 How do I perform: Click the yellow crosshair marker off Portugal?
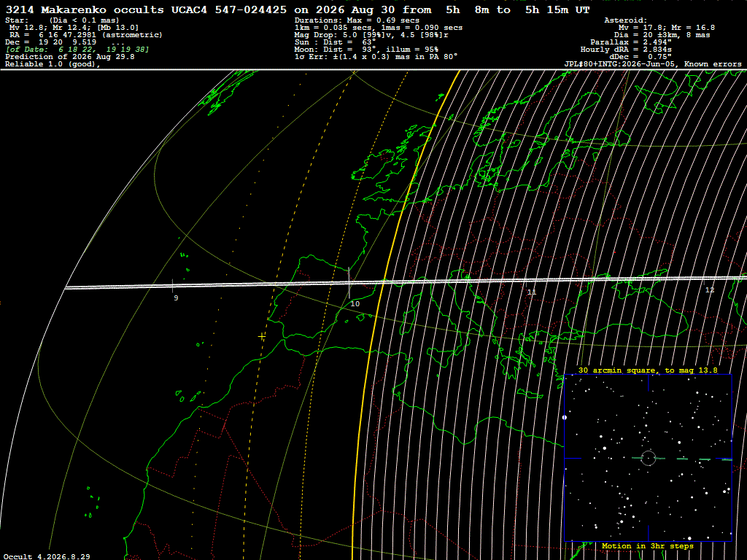click(x=262, y=337)
